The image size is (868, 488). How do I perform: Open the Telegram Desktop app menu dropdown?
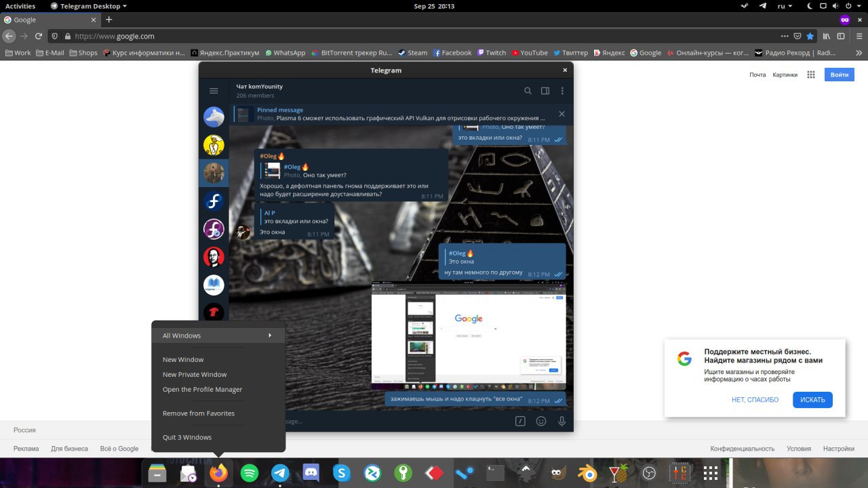click(x=89, y=6)
